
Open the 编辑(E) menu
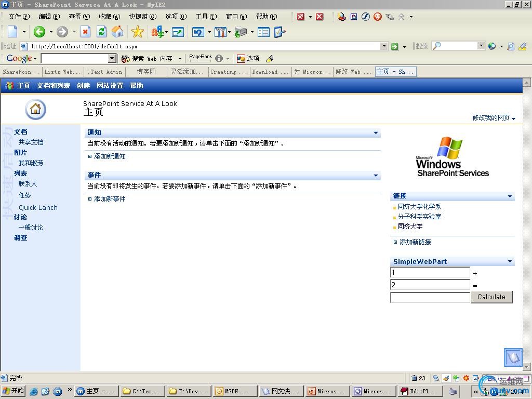tap(49, 17)
